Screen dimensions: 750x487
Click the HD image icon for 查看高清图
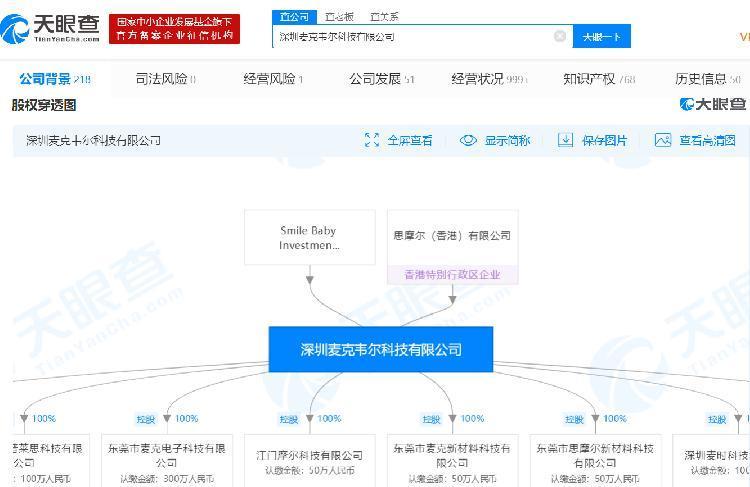point(663,140)
